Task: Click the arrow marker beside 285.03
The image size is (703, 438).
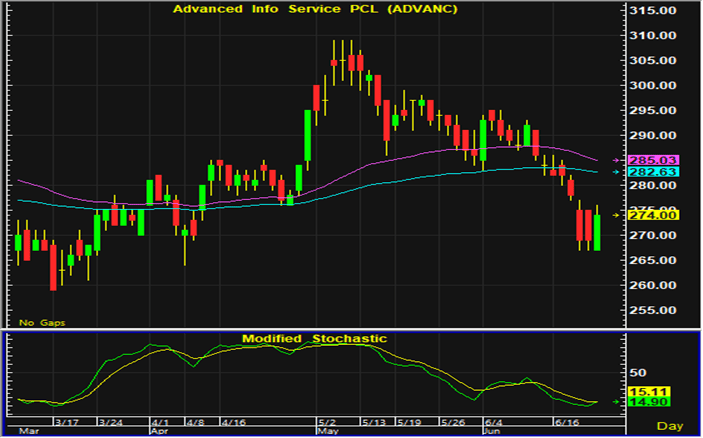Action: (616, 160)
